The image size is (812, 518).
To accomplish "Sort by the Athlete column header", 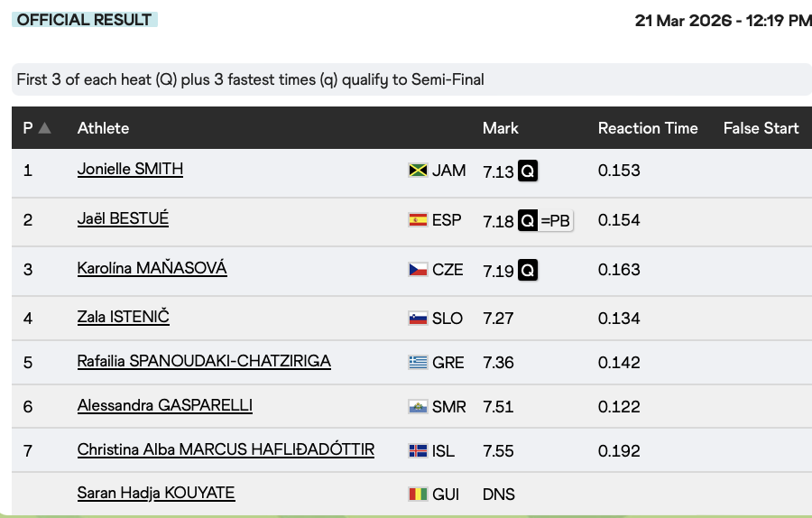I will point(103,128).
